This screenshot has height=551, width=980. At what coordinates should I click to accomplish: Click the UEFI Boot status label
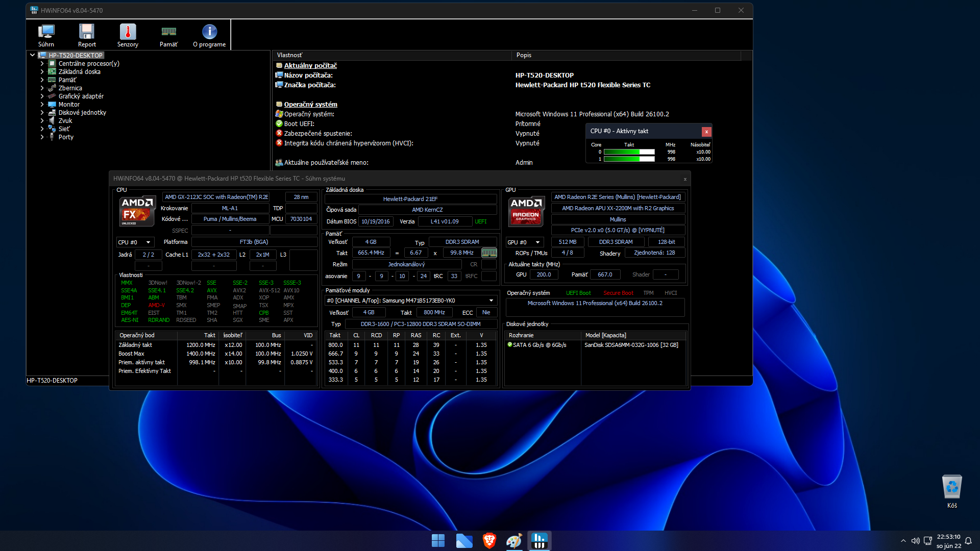coord(578,293)
